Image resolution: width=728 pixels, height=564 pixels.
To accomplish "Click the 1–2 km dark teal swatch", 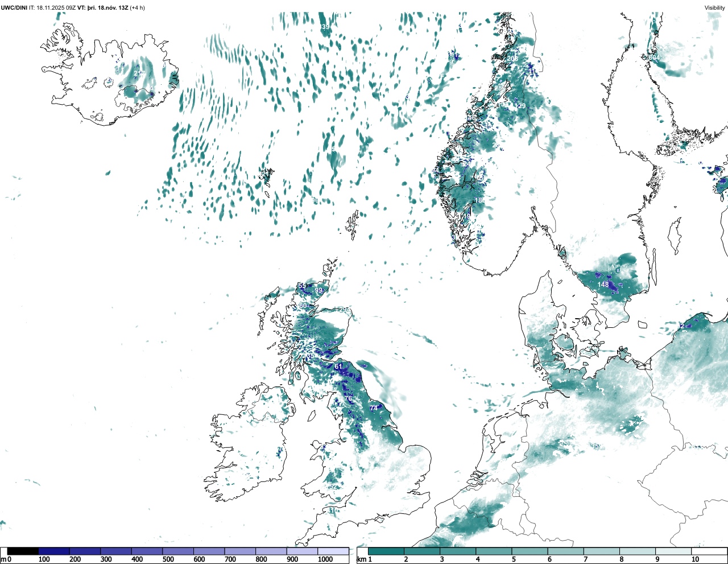I will click(386, 551).
